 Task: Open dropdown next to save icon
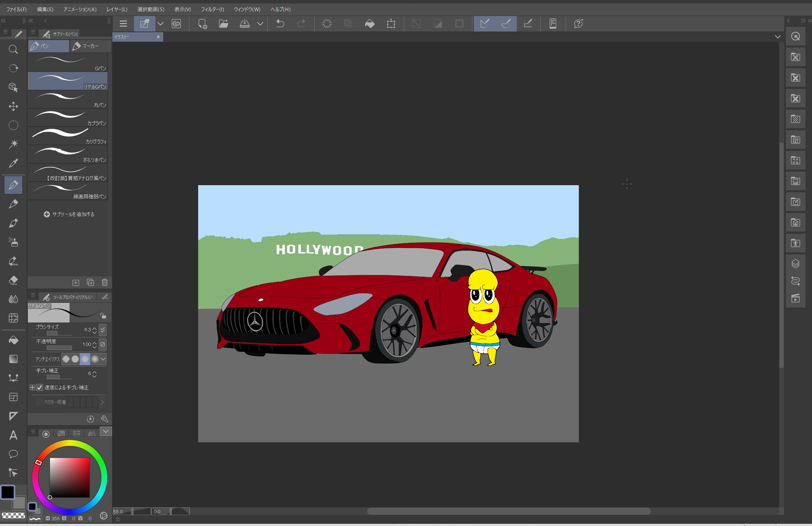click(x=260, y=23)
